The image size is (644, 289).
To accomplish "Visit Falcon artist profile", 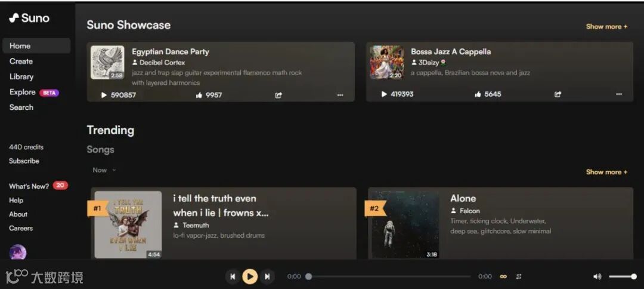I will coord(465,211).
